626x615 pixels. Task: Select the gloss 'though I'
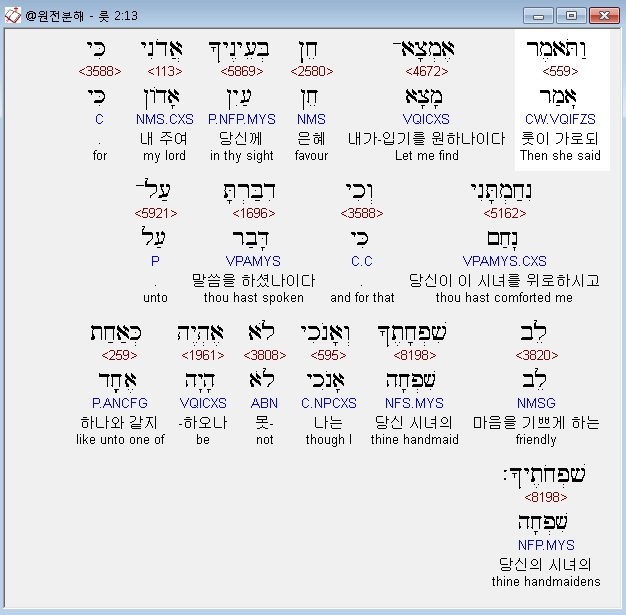point(329,440)
